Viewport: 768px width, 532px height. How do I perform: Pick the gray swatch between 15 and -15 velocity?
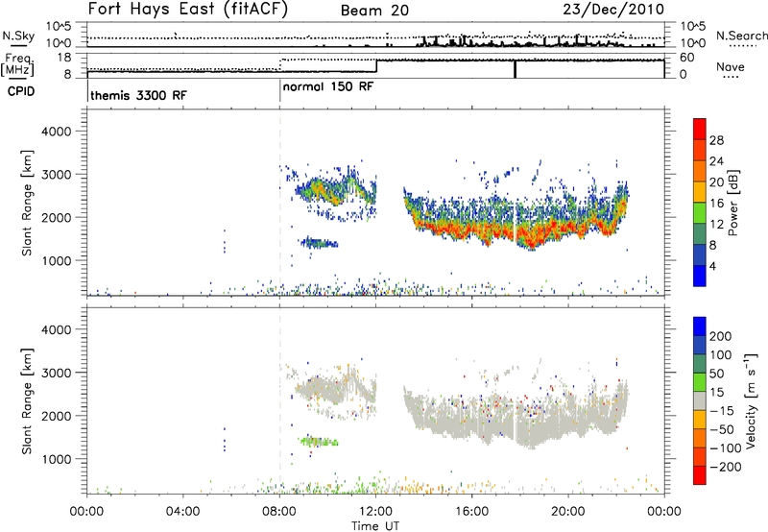tap(700, 400)
